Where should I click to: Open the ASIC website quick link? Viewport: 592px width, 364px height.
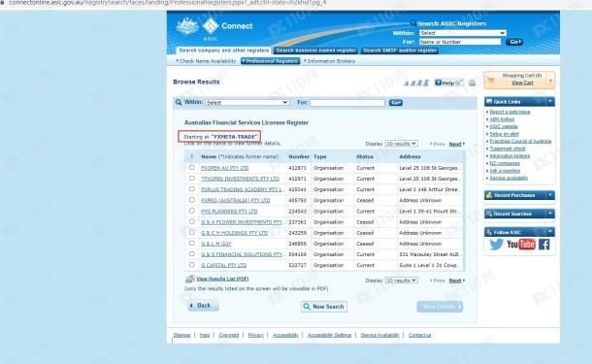pyautogui.click(x=504, y=126)
